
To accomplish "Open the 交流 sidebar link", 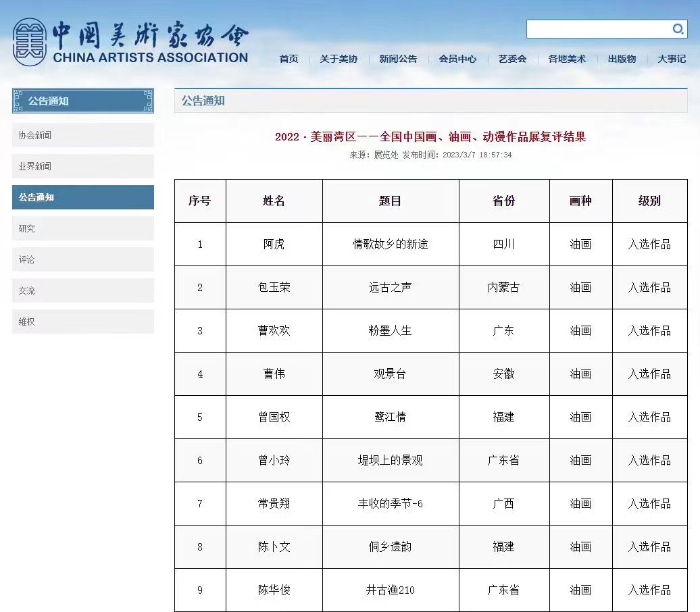I will click(83, 290).
